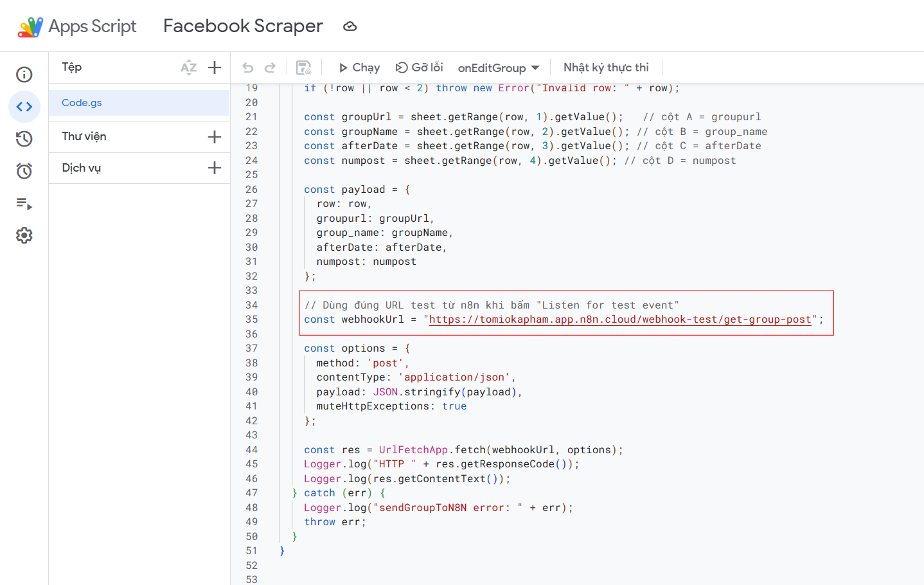Add a service with Dịch vụ plus

(215, 168)
